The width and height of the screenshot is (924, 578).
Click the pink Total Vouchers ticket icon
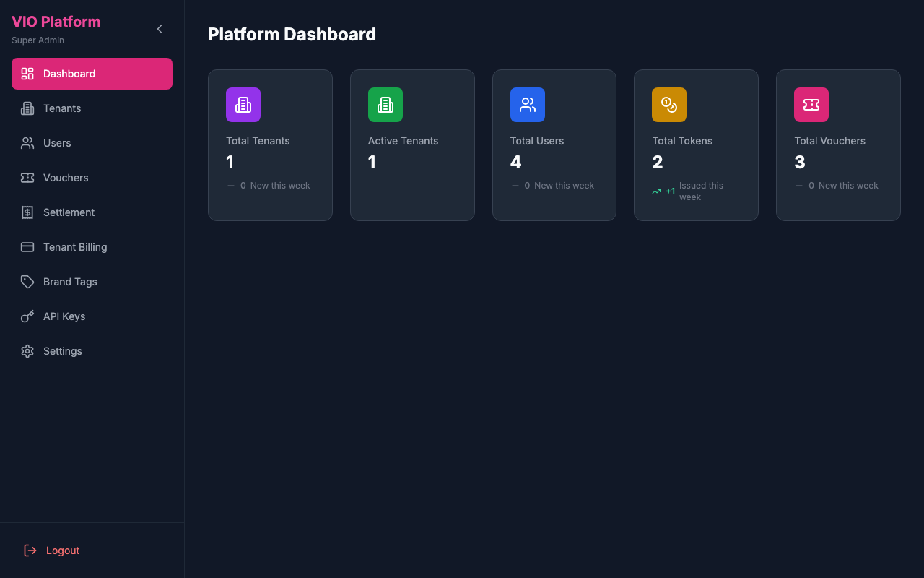pyautogui.click(x=811, y=105)
